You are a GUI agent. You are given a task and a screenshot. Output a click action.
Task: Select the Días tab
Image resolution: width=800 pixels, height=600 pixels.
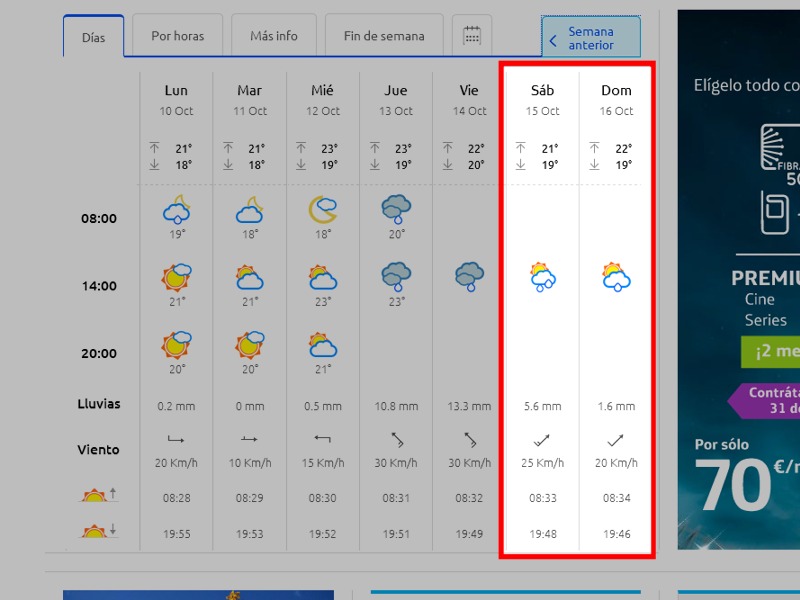[x=93, y=37]
